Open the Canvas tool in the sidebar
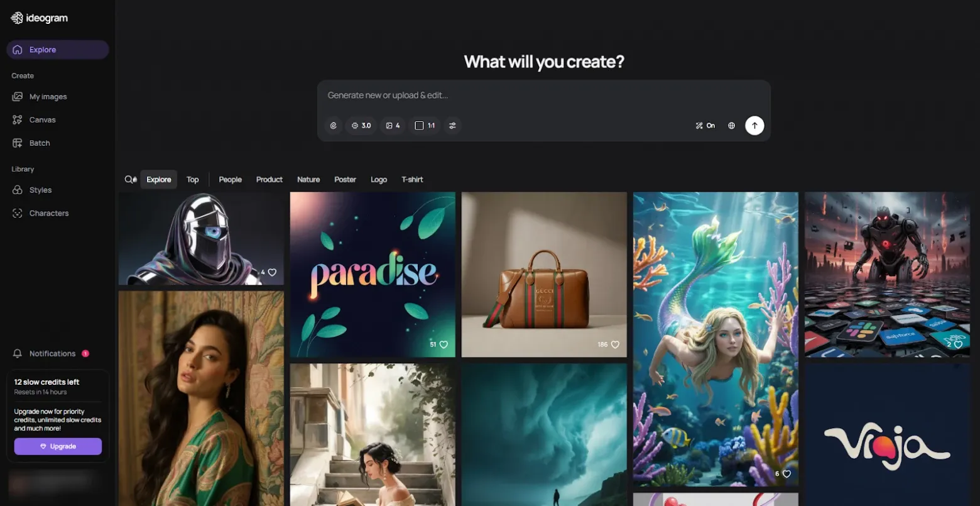 pos(42,119)
